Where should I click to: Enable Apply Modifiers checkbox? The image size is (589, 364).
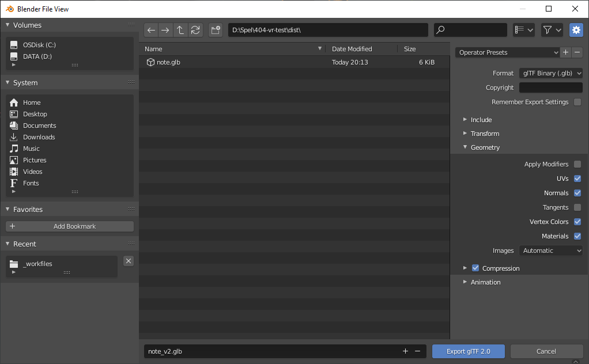[x=577, y=164]
